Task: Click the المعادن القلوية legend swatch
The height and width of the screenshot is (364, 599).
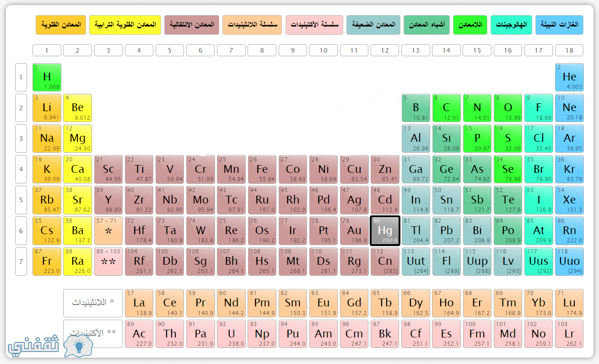Action: [61, 25]
